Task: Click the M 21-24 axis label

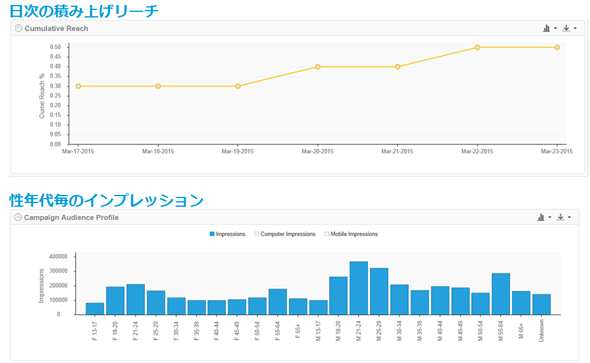Action: tap(359, 331)
